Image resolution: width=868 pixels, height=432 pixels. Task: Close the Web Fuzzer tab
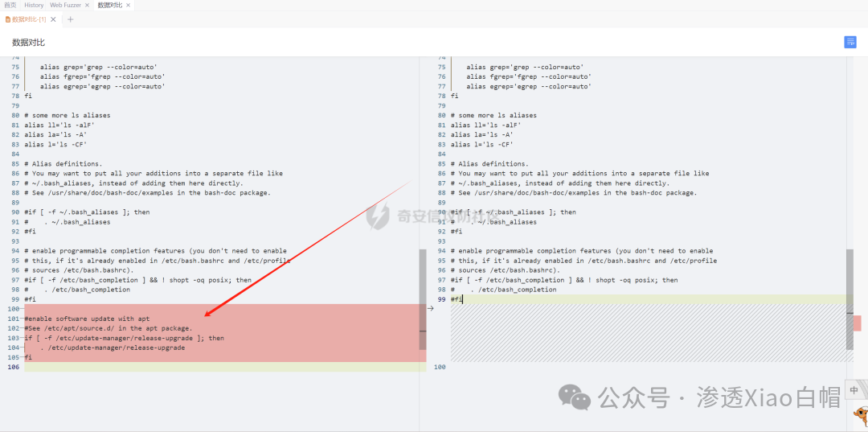(87, 5)
